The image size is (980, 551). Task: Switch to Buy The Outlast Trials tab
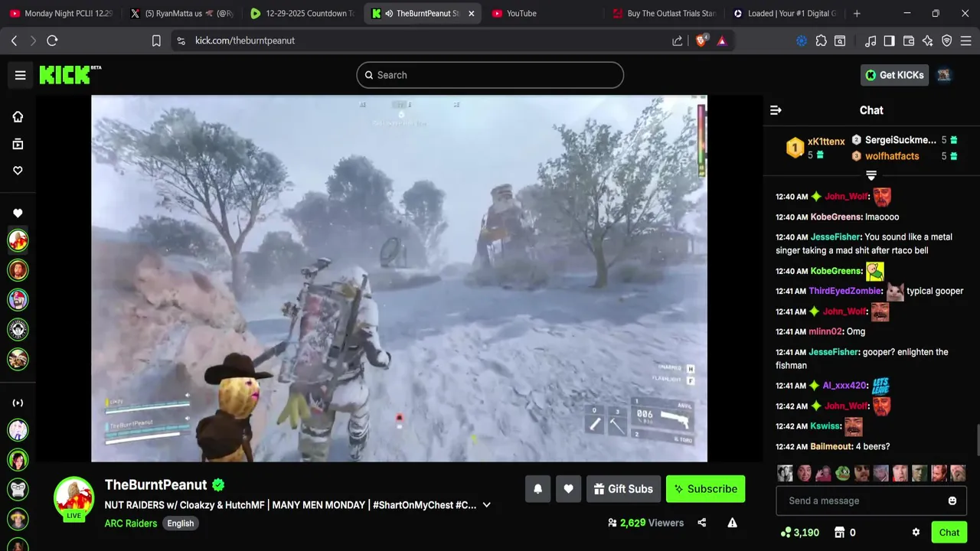point(664,13)
